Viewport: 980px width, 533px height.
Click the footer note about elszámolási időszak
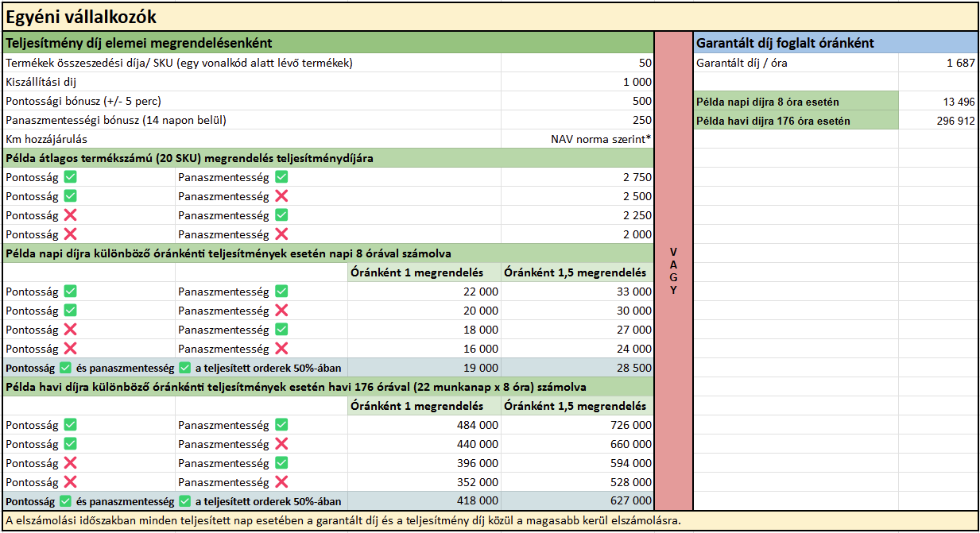343,521
